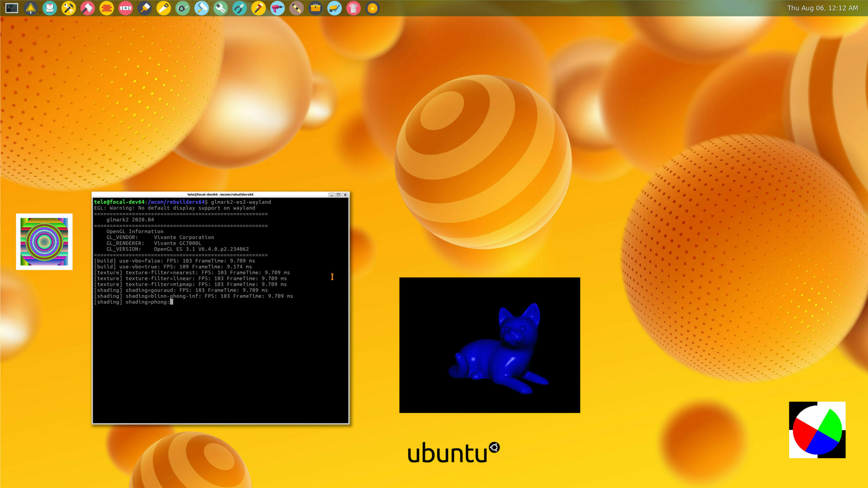Click the 'EGL: Warning' line in terminal
868x488 pixels.
[x=174, y=208]
